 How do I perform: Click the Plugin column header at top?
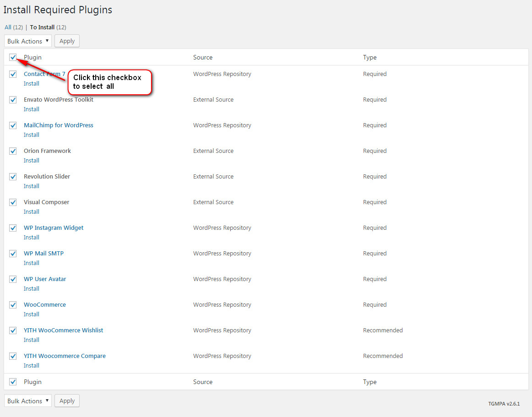coord(33,57)
